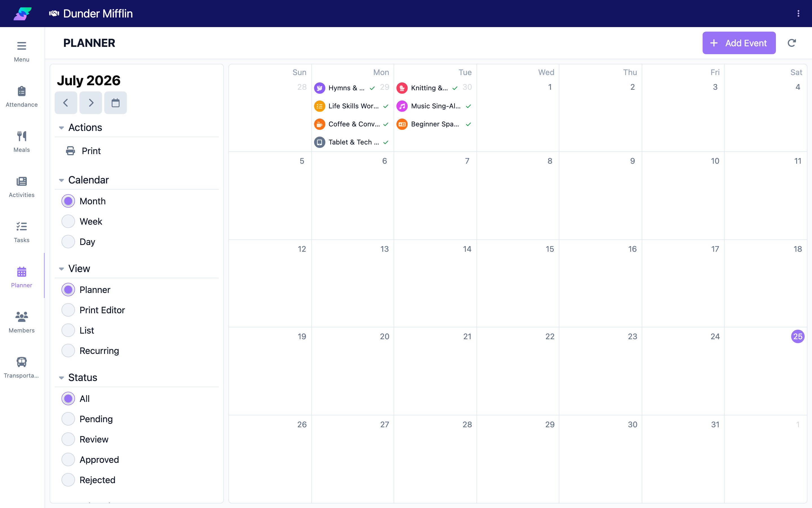Switch view to List
The image size is (812, 508).
tap(78, 330)
